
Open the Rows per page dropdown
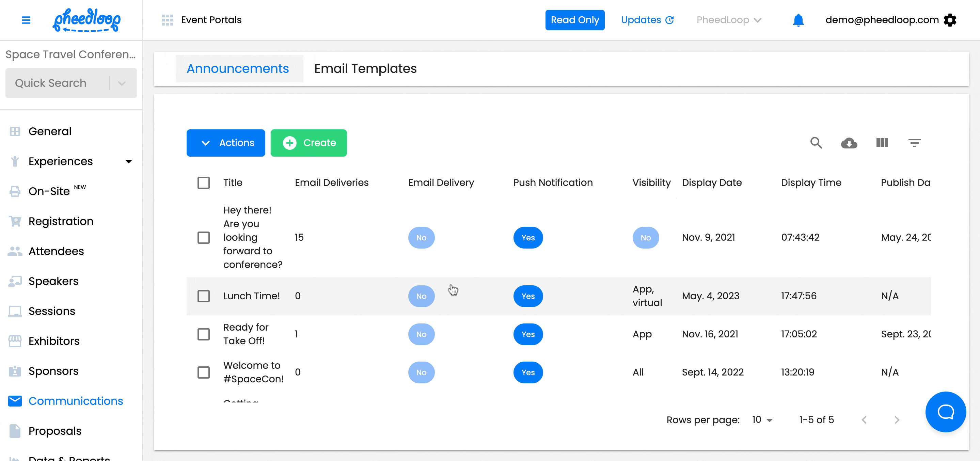(762, 419)
